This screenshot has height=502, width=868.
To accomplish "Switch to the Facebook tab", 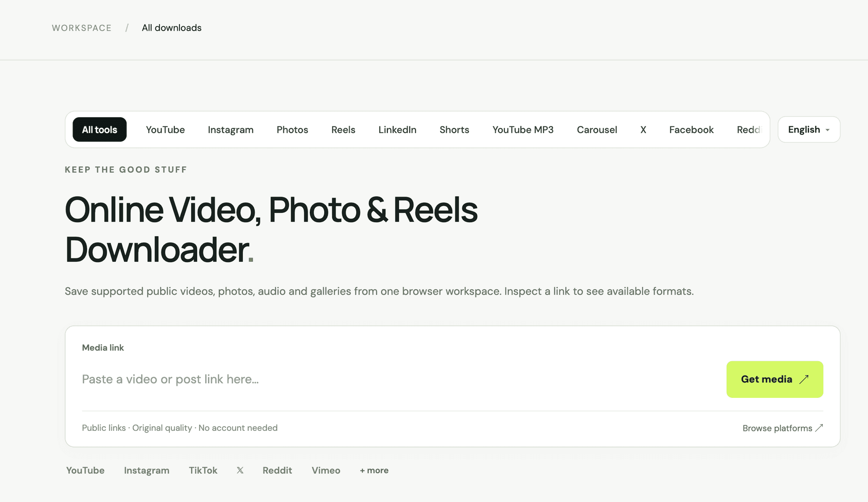I will coord(691,130).
